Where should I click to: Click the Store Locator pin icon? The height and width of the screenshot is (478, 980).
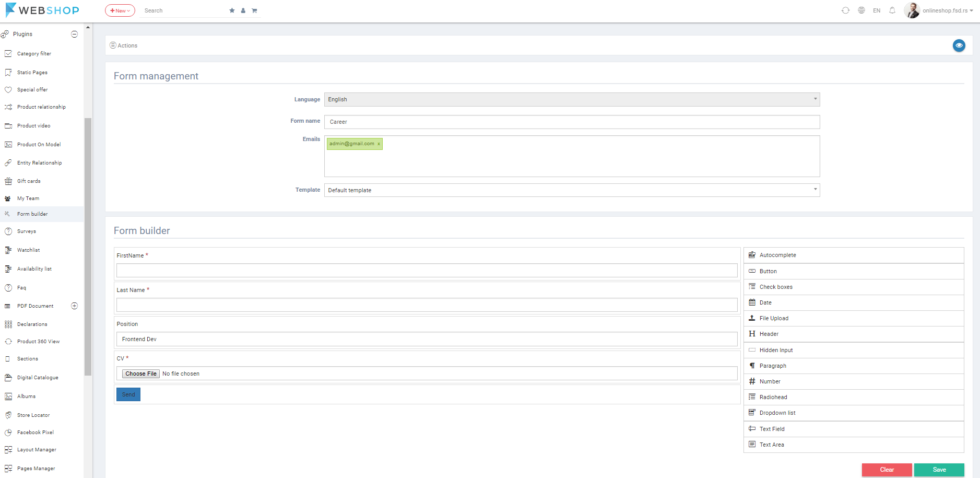pos(8,415)
